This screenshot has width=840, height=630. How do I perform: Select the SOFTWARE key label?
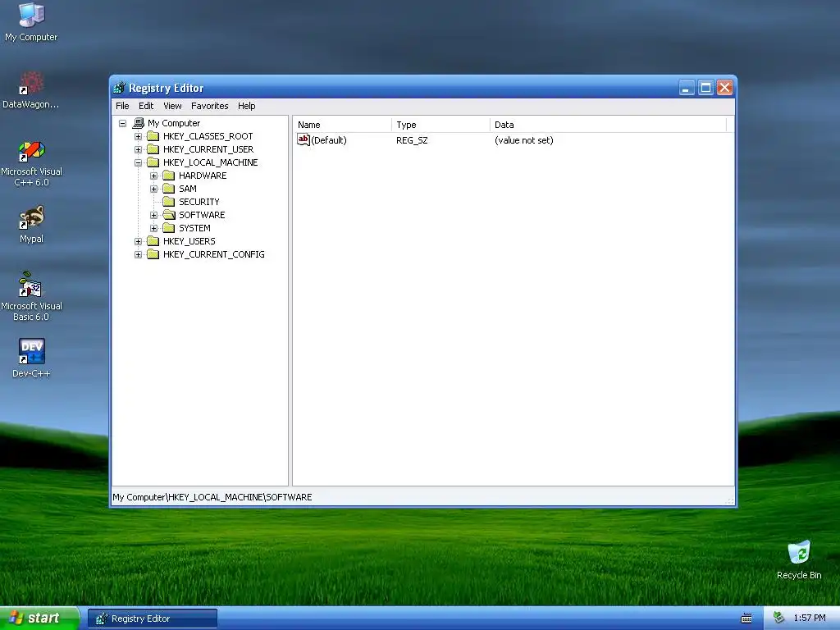click(x=202, y=215)
